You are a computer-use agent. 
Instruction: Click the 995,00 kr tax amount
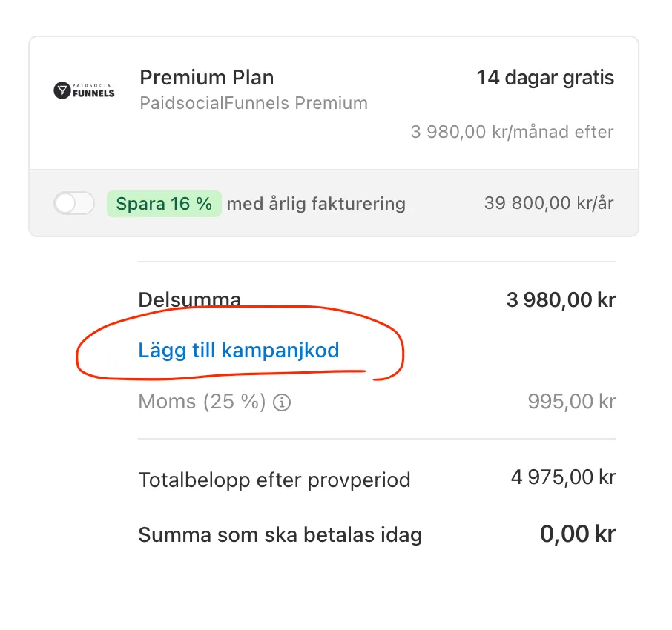pos(572,402)
